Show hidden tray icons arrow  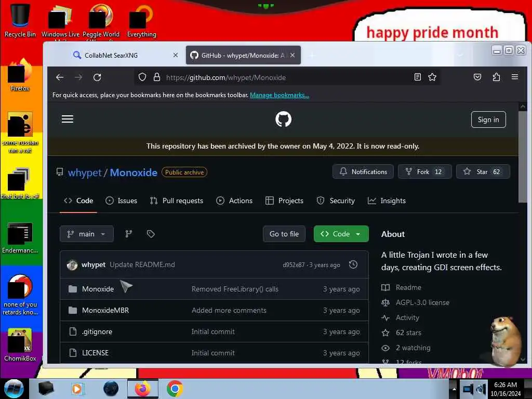pyautogui.click(x=454, y=389)
